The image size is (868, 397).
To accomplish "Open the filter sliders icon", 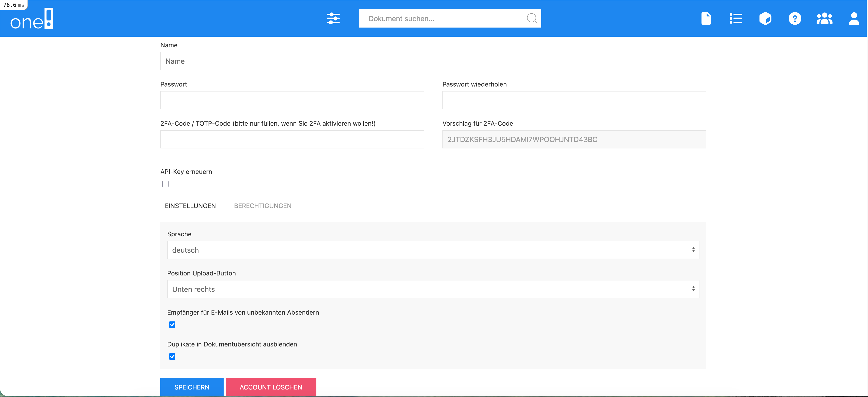I will 333,18.
